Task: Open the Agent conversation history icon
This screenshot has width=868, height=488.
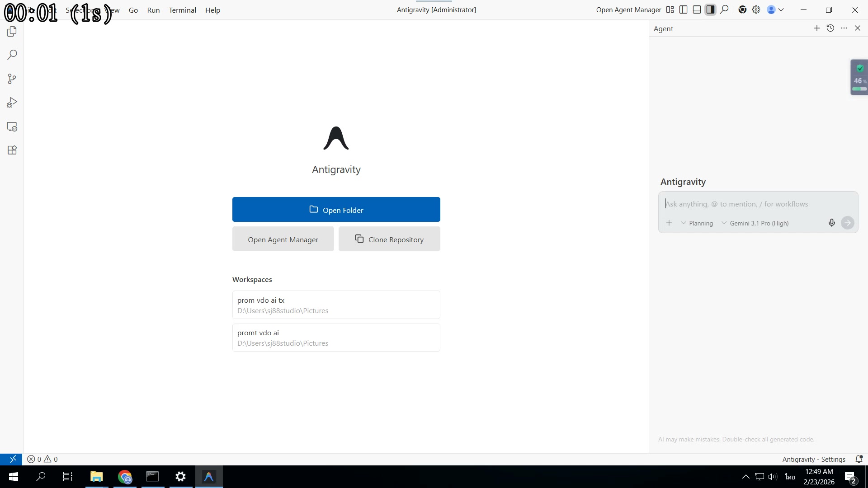Action: [830, 28]
